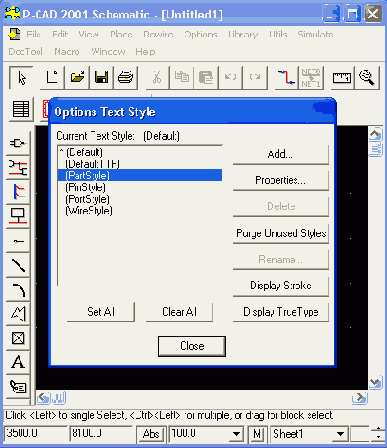Screen dimensions: 387x448
Task: Select the wire routing tool icon
Action: [286, 78]
